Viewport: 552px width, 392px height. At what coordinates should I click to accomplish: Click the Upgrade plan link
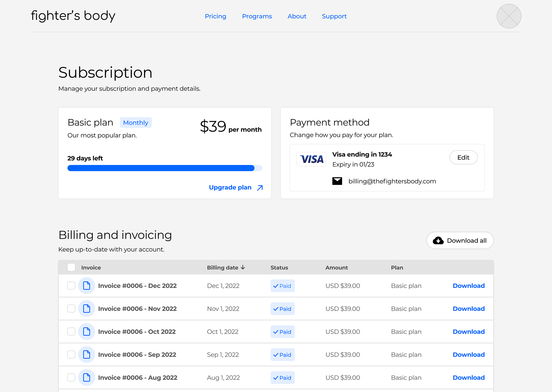click(x=230, y=187)
